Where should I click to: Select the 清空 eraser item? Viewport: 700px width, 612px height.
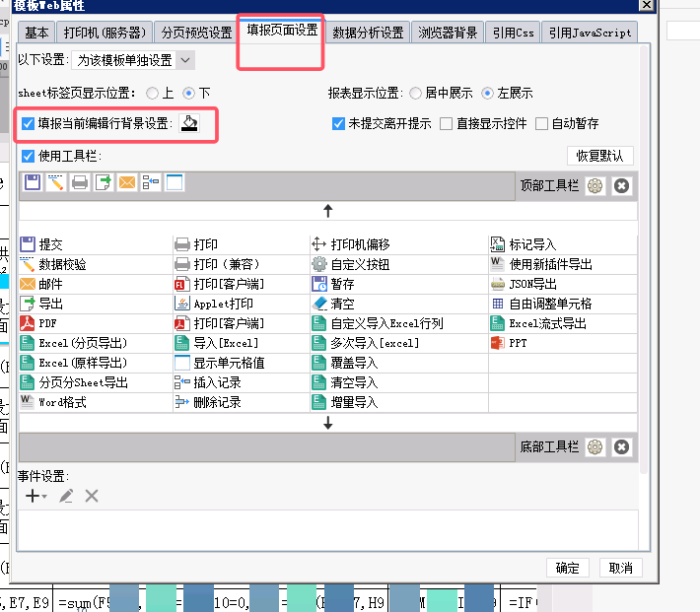tap(399, 304)
